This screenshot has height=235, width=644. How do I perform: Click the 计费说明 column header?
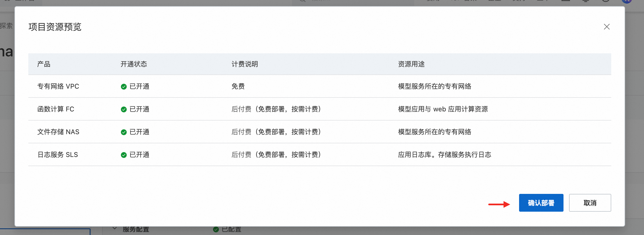tap(245, 64)
